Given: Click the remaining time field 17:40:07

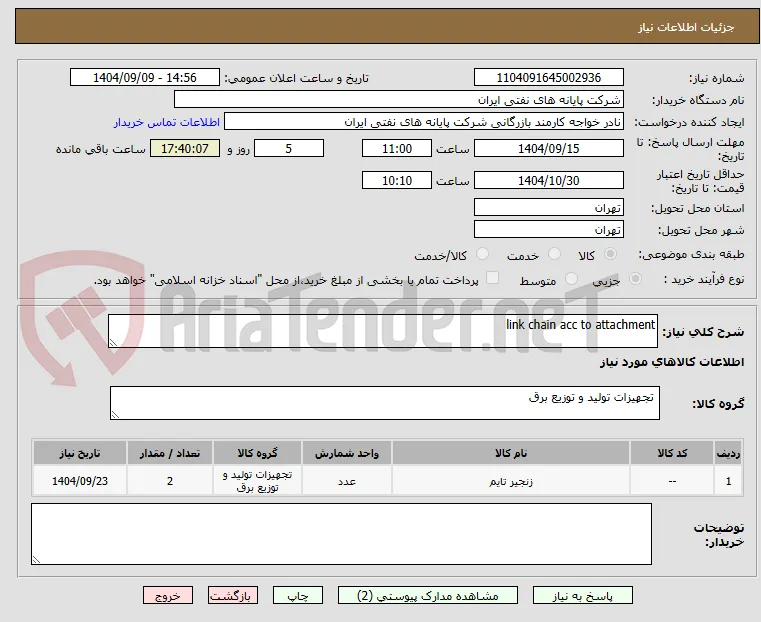Looking at the screenshot, I should pyautogui.click(x=184, y=148).
